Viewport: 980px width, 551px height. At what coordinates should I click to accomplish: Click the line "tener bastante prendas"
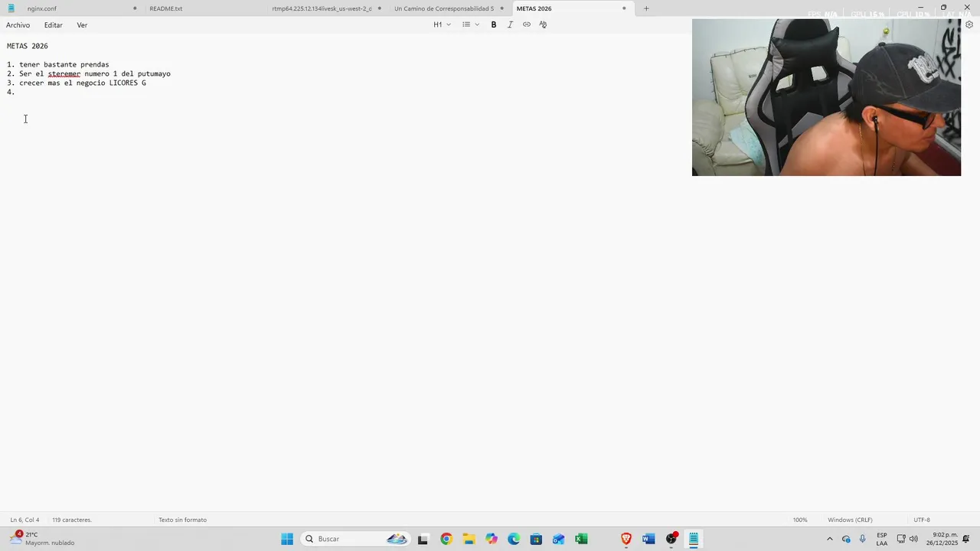[64, 65]
